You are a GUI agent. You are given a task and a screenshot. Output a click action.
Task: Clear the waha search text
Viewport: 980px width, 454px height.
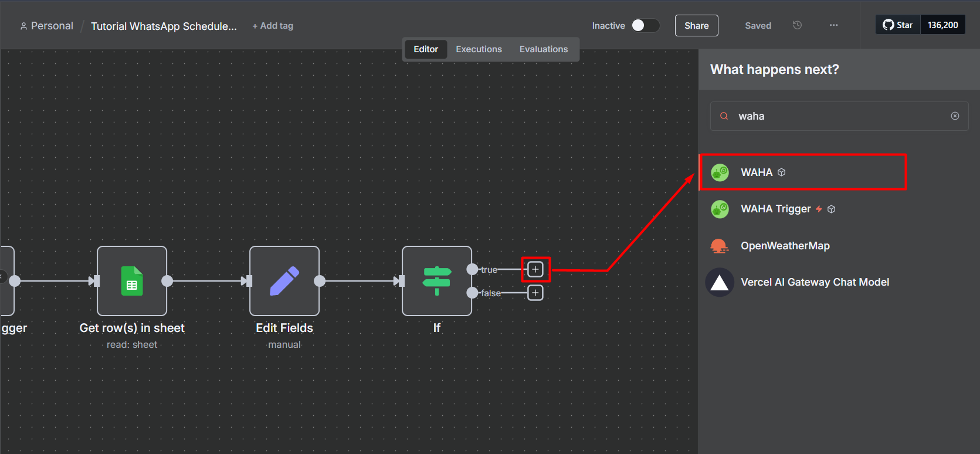(x=955, y=116)
